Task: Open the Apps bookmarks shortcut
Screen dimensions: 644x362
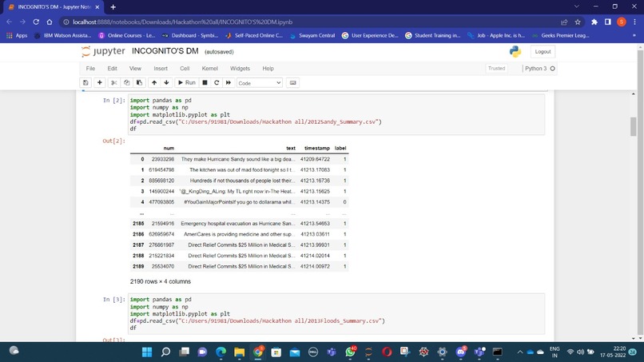Action: pyautogui.click(x=17, y=35)
